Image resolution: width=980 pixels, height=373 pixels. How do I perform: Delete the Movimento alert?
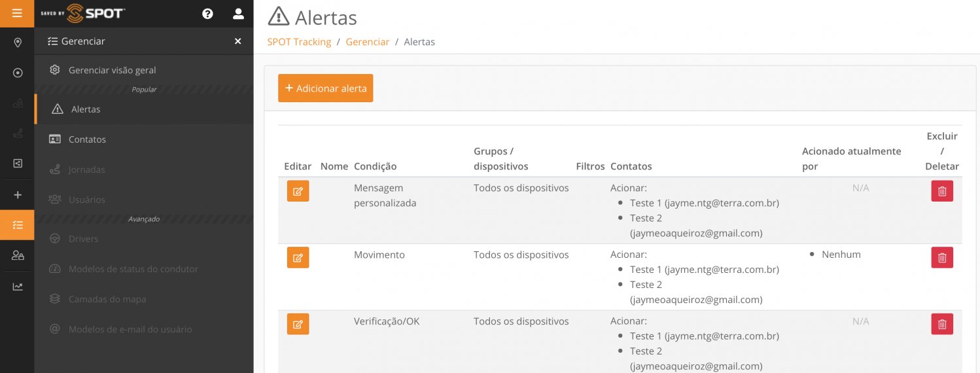(x=942, y=258)
